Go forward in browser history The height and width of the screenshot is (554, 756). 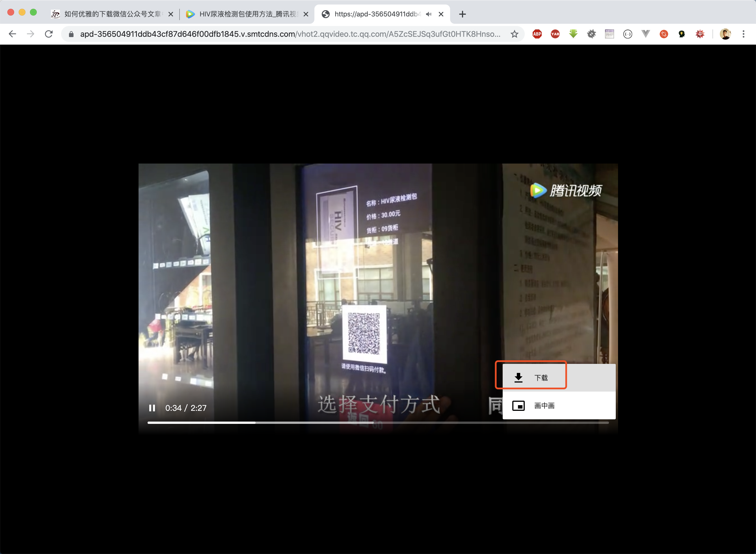point(31,34)
